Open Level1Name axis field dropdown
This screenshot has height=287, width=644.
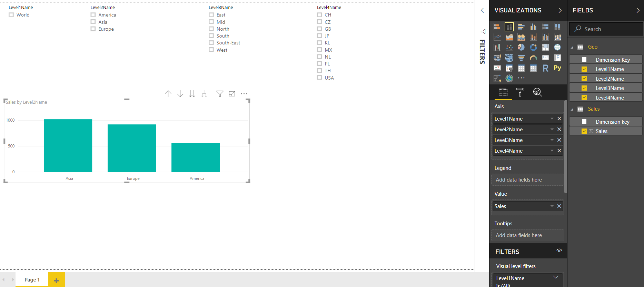pyautogui.click(x=552, y=119)
